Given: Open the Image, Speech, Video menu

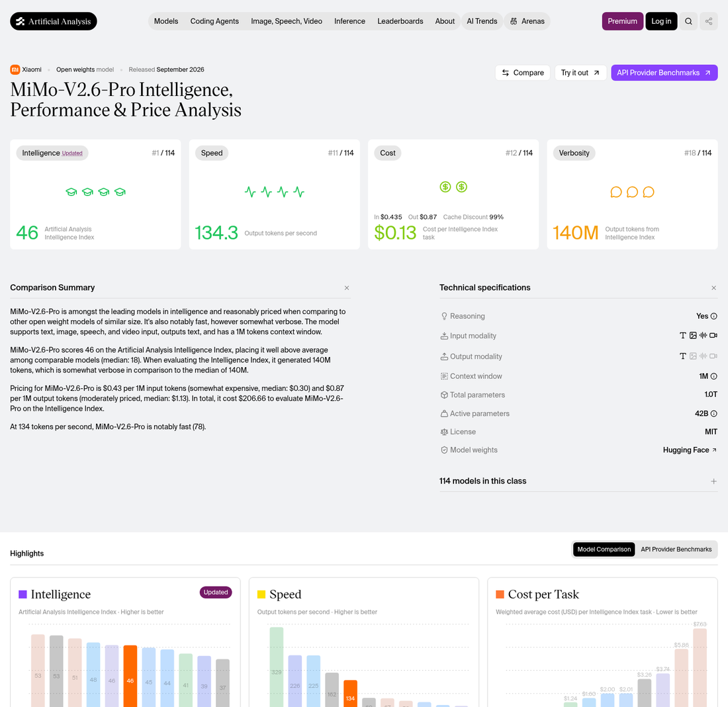Looking at the screenshot, I should [287, 21].
